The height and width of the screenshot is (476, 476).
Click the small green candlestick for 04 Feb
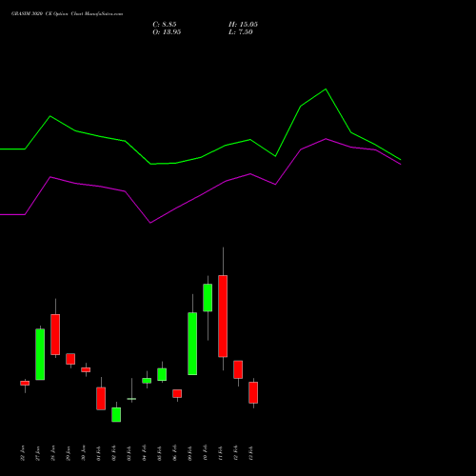(x=147, y=381)
